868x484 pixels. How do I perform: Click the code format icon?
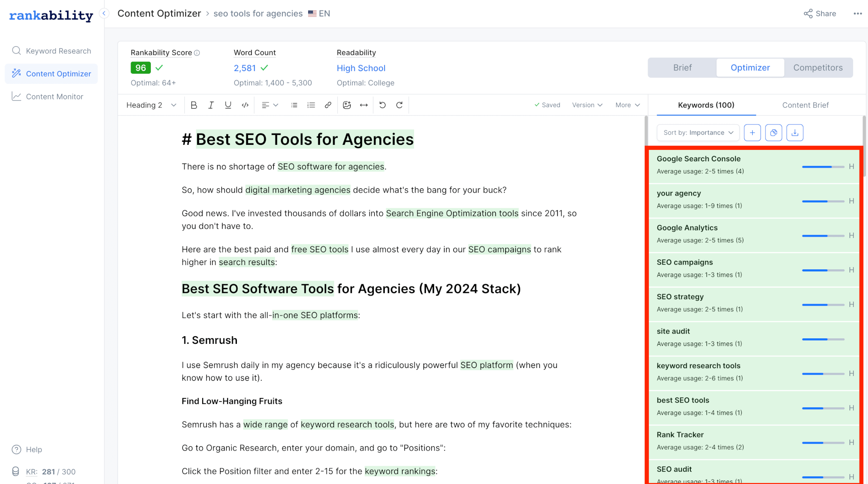[245, 105]
